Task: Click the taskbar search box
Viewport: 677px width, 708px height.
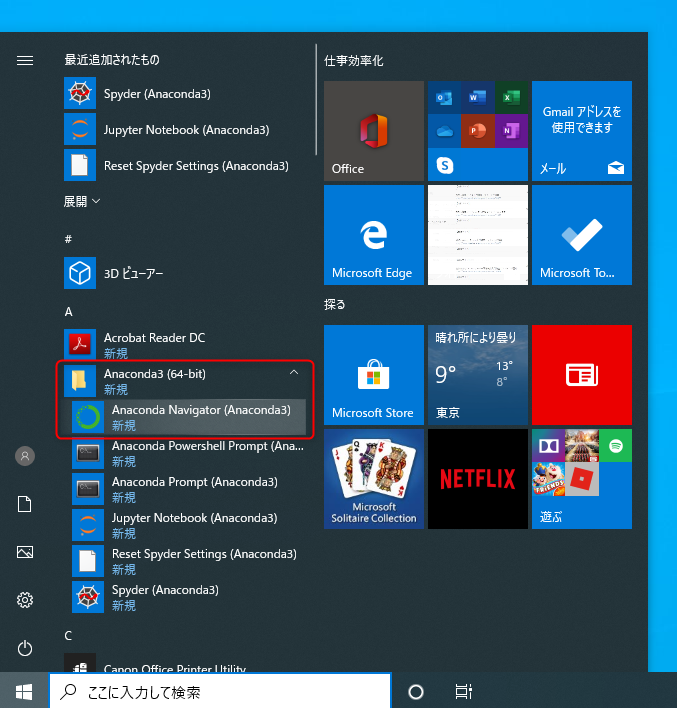Action: [220, 691]
